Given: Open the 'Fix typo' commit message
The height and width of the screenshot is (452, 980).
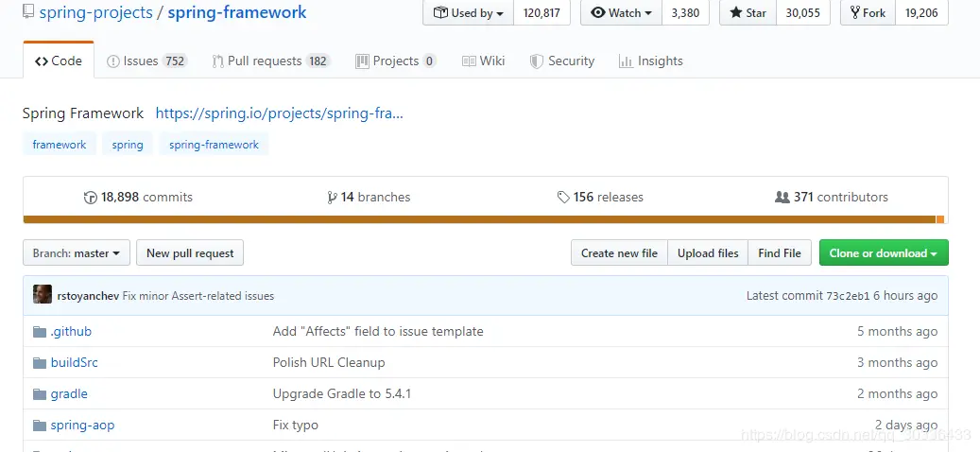Looking at the screenshot, I should pos(296,426).
